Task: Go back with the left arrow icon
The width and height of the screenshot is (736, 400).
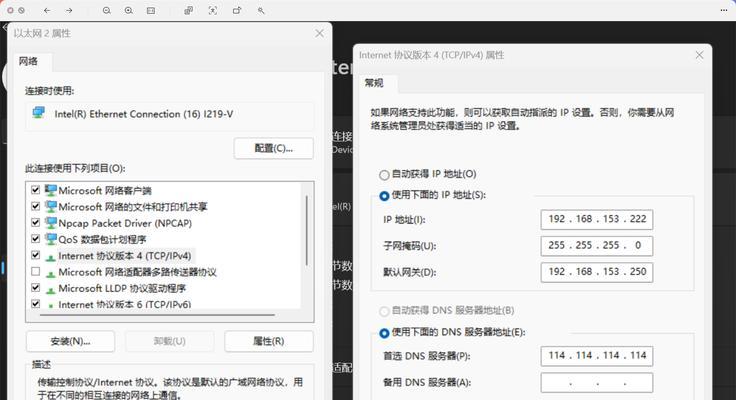Action: [47, 10]
